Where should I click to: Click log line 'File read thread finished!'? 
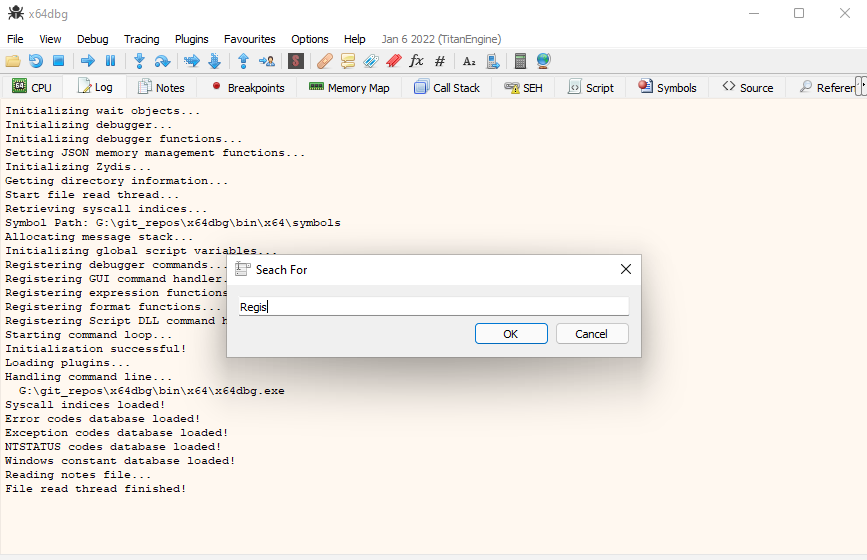(96, 489)
